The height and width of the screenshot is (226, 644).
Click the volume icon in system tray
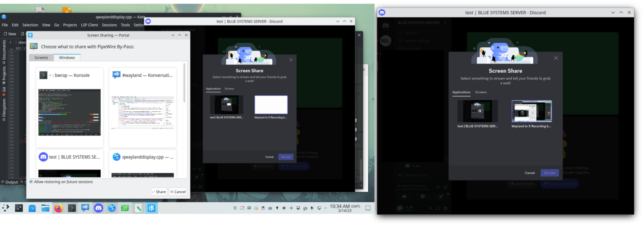click(x=284, y=208)
